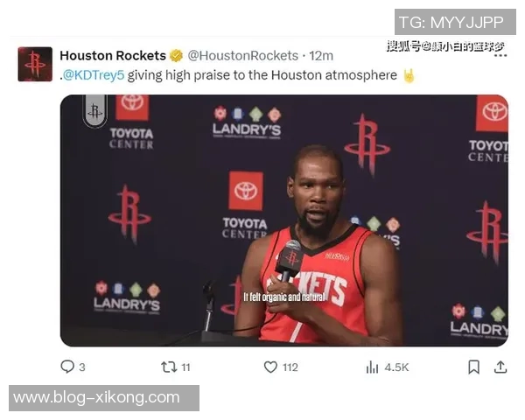This screenshot has width=525, height=420.
Task: Click the gold verified badge
Action: click(x=176, y=56)
